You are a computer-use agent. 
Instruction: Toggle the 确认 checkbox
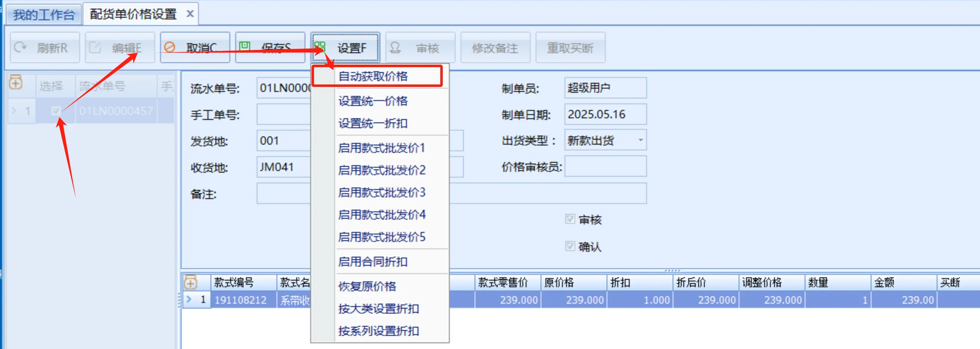570,246
